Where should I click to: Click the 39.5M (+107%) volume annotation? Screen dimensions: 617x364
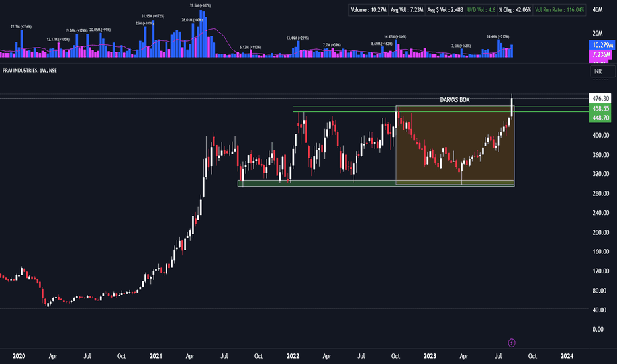[201, 5]
